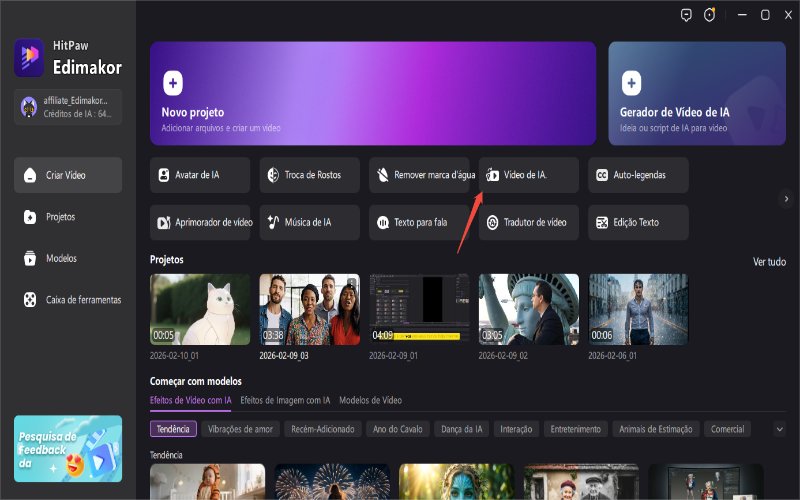Open Ver tudo projects link

pyautogui.click(x=769, y=262)
